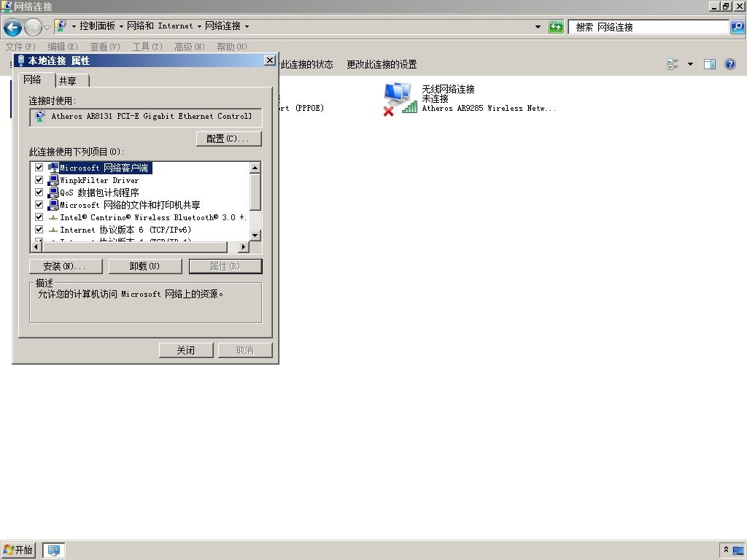Toggle Microsoft 网络的文件和打印机共享 checkbox
Image resolution: width=747 pixels, height=560 pixels.
tap(39, 205)
